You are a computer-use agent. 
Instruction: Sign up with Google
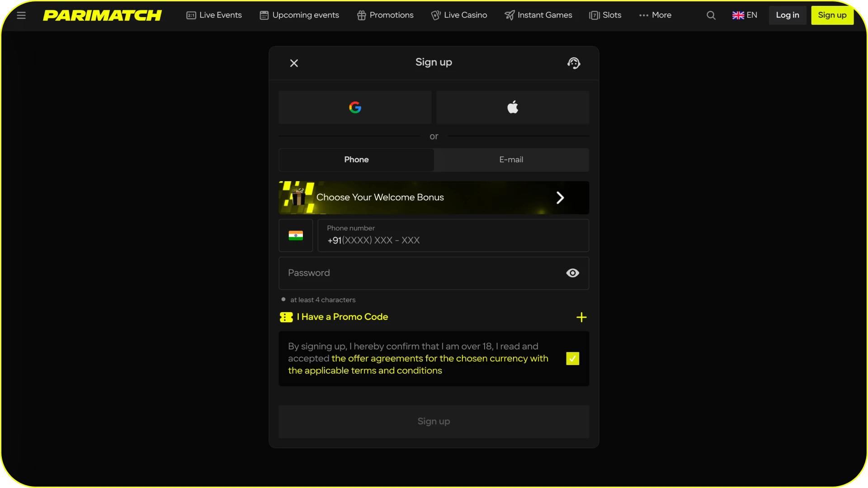(355, 107)
